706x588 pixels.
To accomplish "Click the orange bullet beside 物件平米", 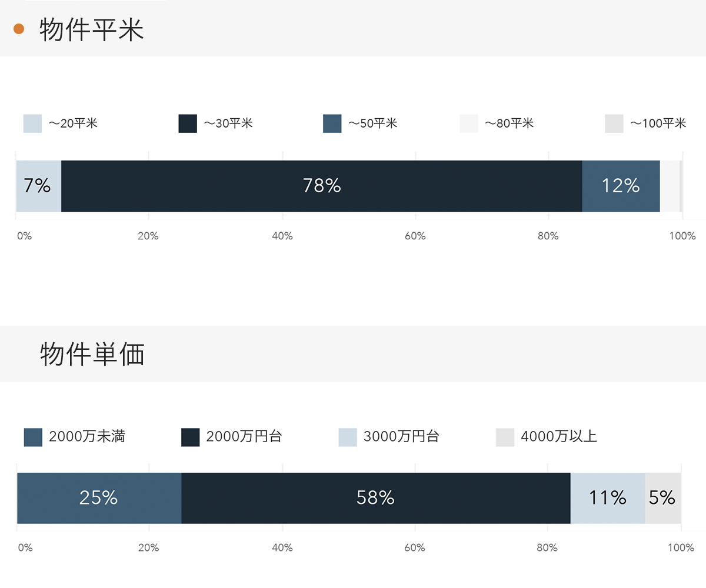I will point(18,29).
